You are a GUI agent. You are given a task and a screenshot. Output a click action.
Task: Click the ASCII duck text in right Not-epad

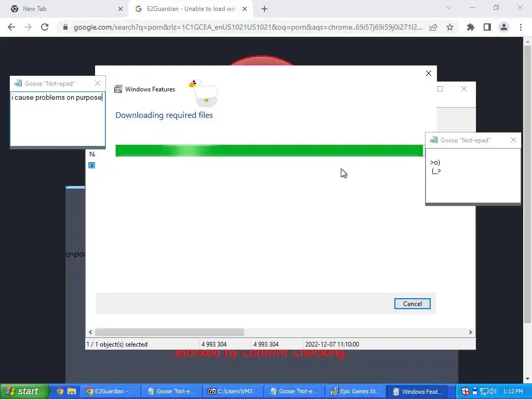click(435, 167)
